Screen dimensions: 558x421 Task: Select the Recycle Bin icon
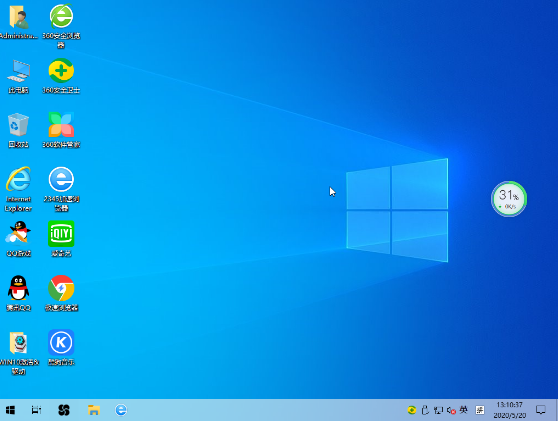(x=19, y=125)
